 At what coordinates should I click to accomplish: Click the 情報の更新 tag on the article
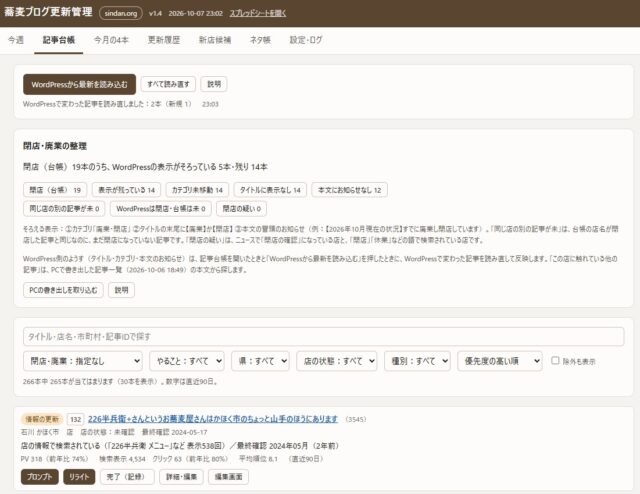click(42, 419)
